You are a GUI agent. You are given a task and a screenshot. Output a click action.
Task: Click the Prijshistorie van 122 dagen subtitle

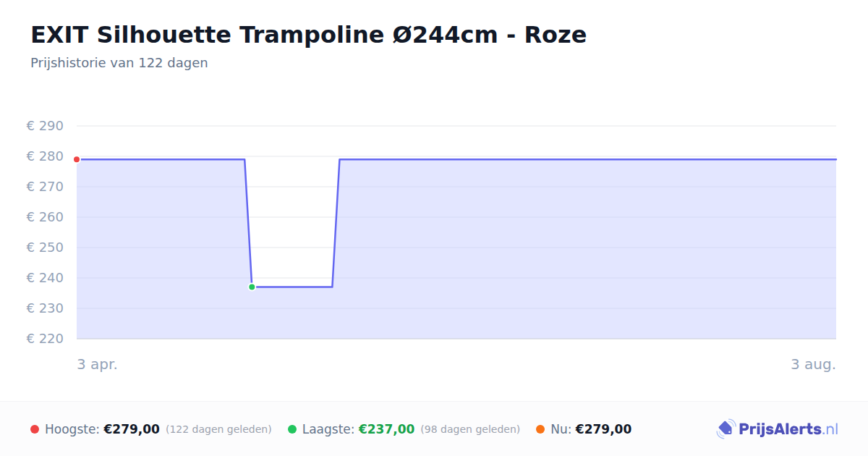coord(119,63)
